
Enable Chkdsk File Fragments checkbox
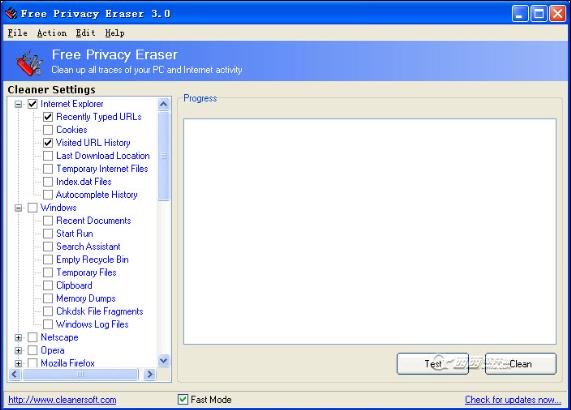48,311
